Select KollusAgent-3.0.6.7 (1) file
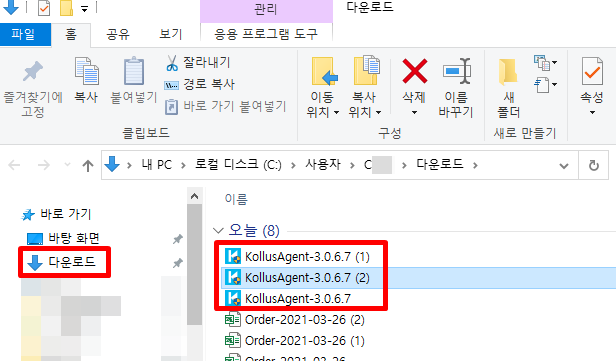Viewport: 616px width, 361px height. [x=298, y=257]
